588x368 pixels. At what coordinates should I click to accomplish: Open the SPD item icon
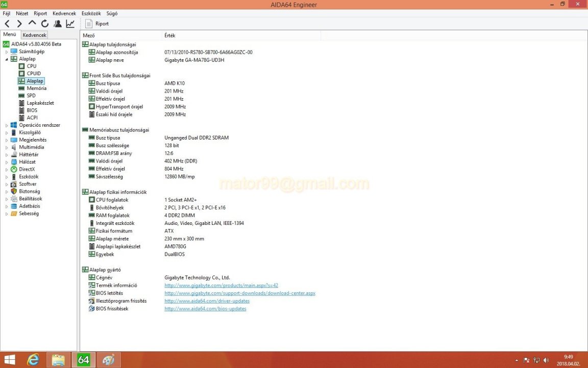click(22, 96)
